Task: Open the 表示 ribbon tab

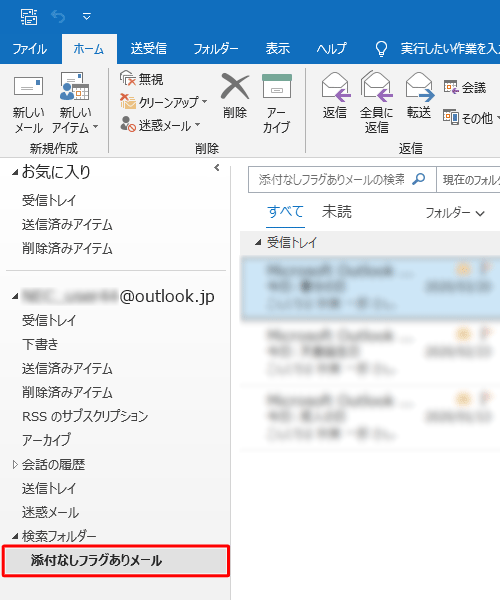Action: pos(278,49)
